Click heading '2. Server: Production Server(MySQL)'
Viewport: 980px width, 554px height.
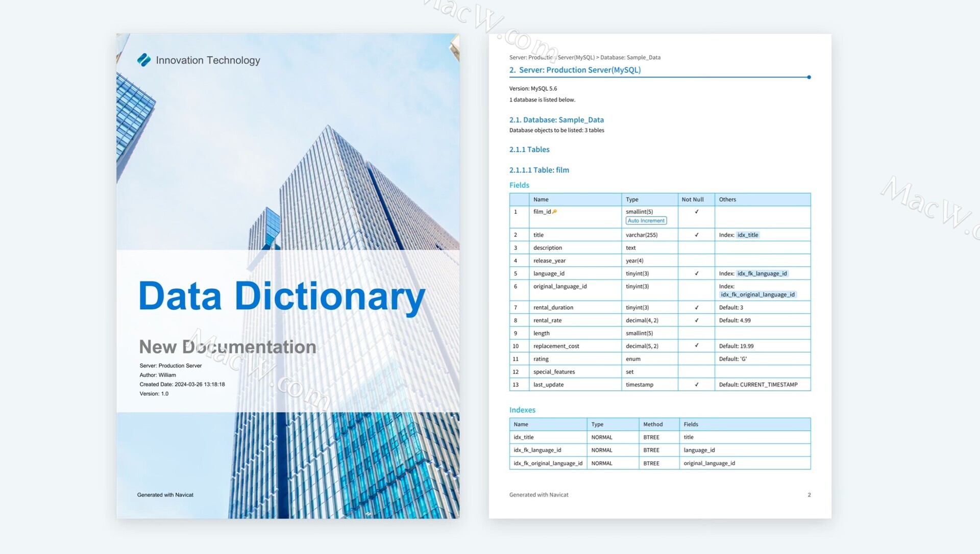point(575,70)
